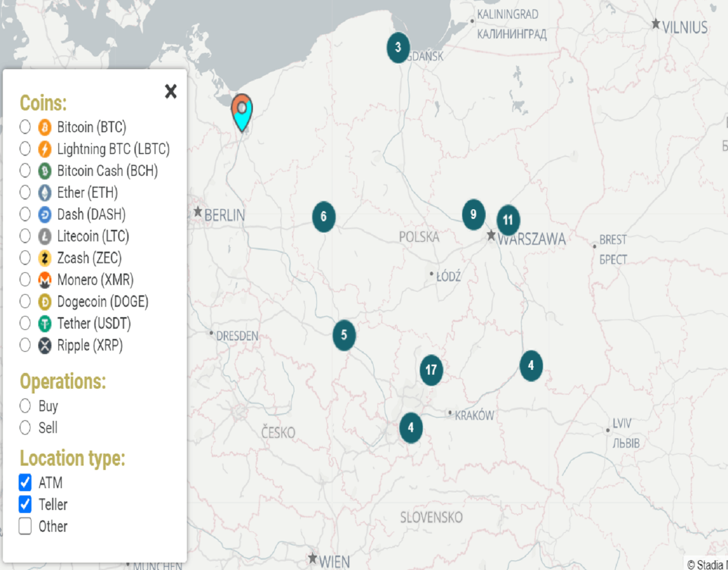728x570 pixels.
Task: Open the cluster marker labeled 5
Action: click(x=344, y=335)
